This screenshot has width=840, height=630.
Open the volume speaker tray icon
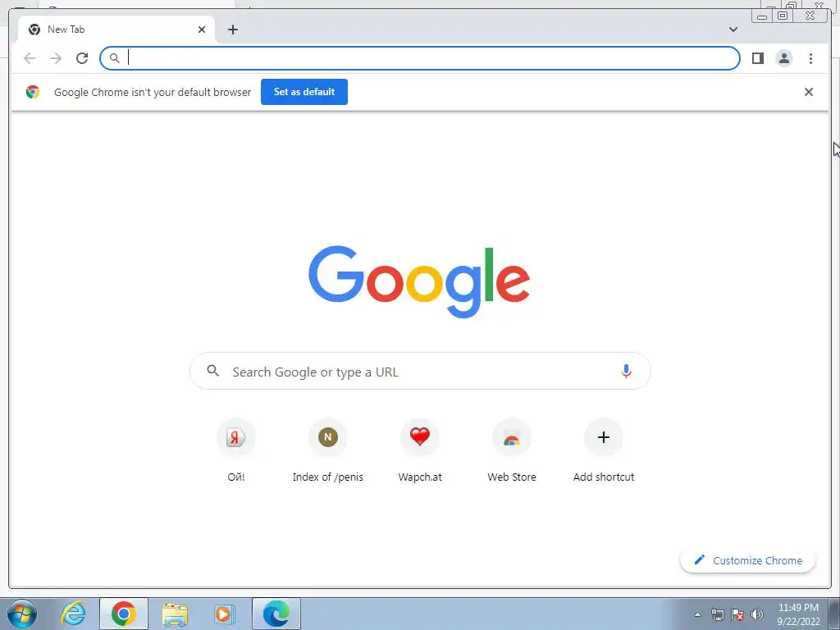click(x=757, y=614)
